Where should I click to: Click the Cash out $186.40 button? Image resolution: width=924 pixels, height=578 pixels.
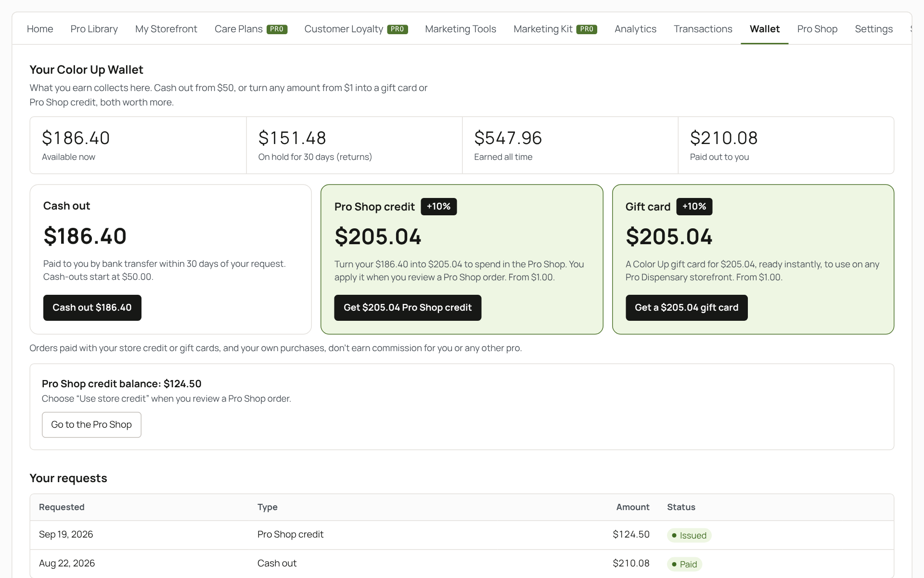(92, 308)
